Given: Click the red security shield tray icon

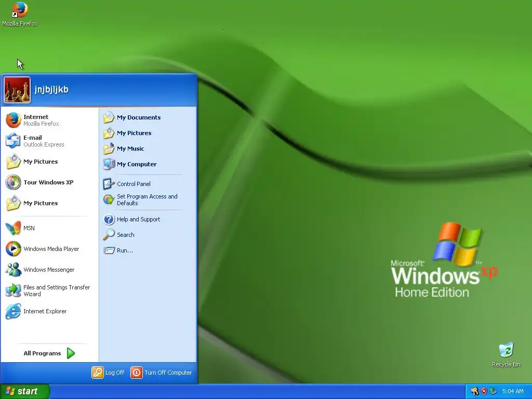Looking at the screenshot, I should coord(484,391).
